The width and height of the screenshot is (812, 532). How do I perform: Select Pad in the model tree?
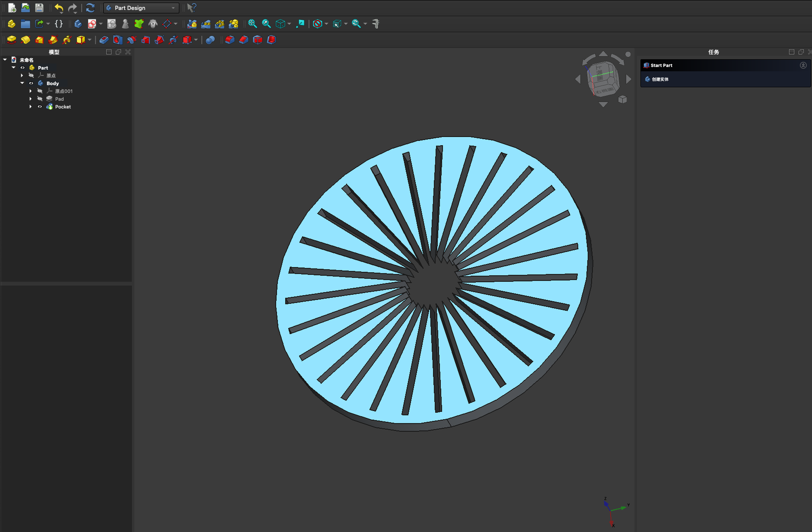point(59,99)
